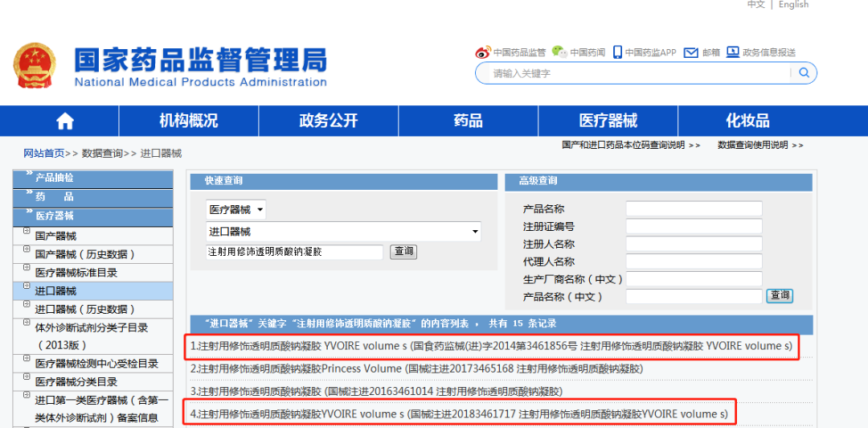868x428 pixels.
Task: Click the magnifier search icon
Action: (x=805, y=72)
